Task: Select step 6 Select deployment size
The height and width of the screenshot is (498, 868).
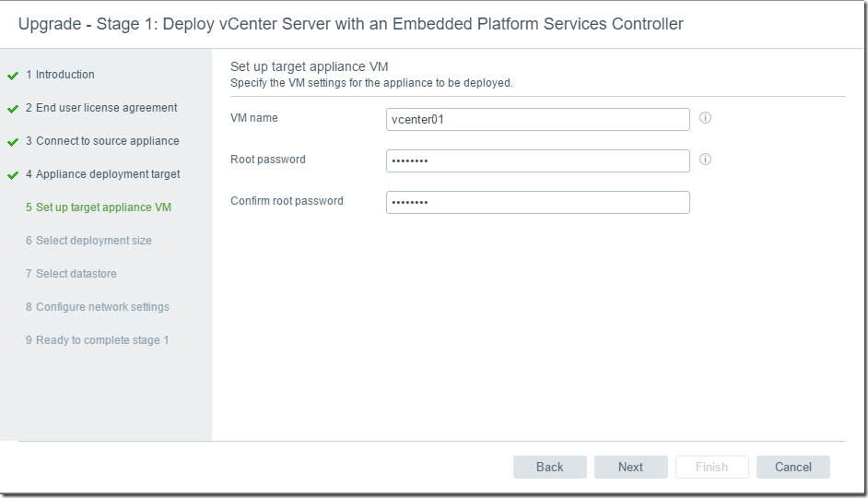Action: coord(88,241)
